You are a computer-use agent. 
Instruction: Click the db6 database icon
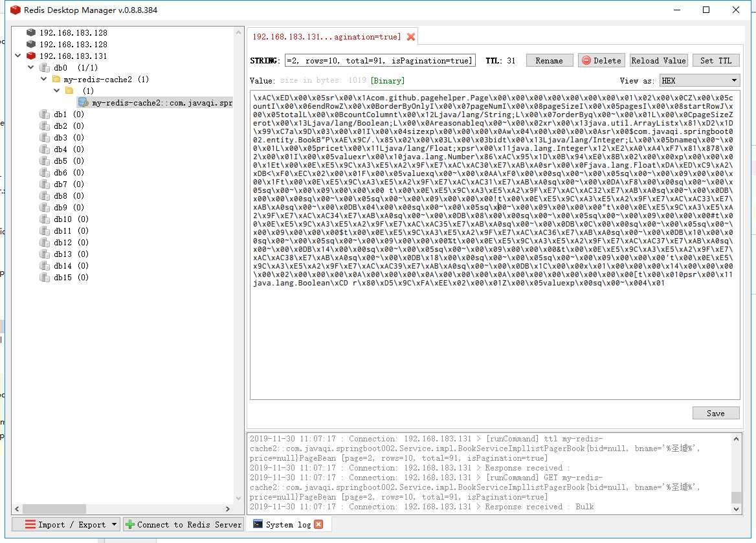(x=45, y=172)
